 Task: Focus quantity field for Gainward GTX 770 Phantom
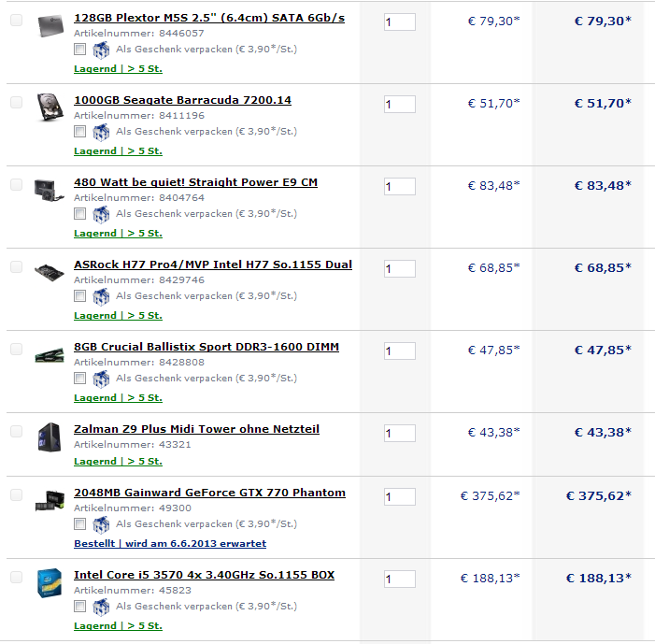pyautogui.click(x=400, y=497)
